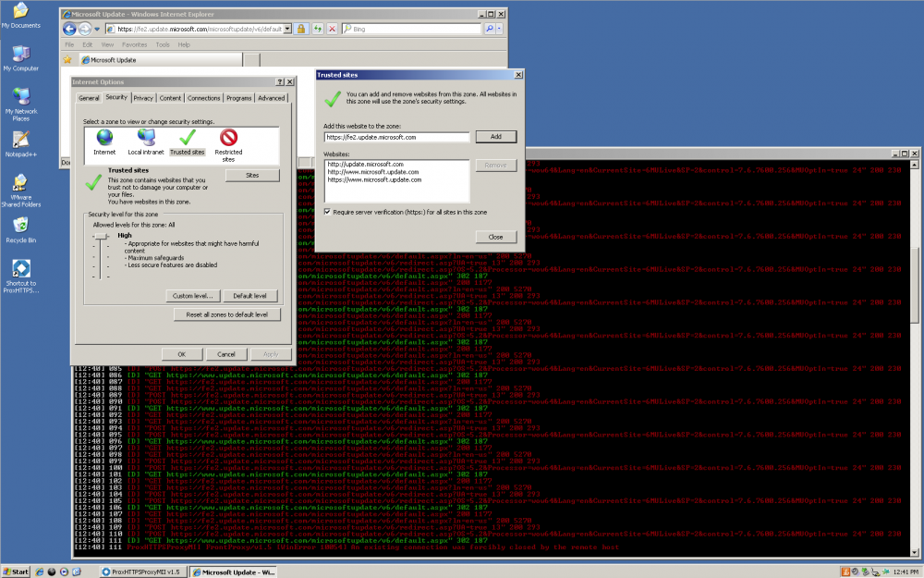Click the padlock security icon in the address bar
Image resolution: width=924 pixels, height=578 pixels.
(x=301, y=29)
